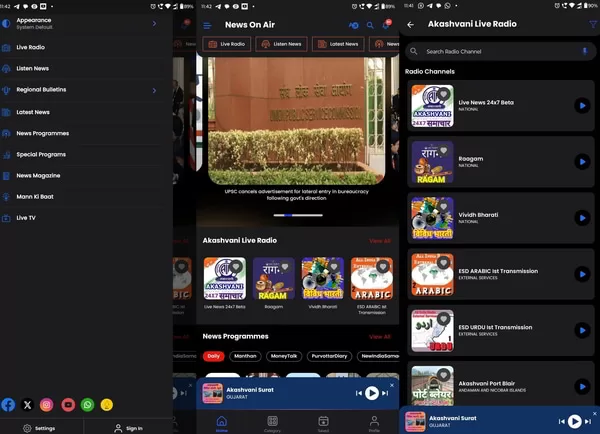Open filter icon on Akashvani Live Radio
Screen dimensions: 600x434
click(593, 24)
